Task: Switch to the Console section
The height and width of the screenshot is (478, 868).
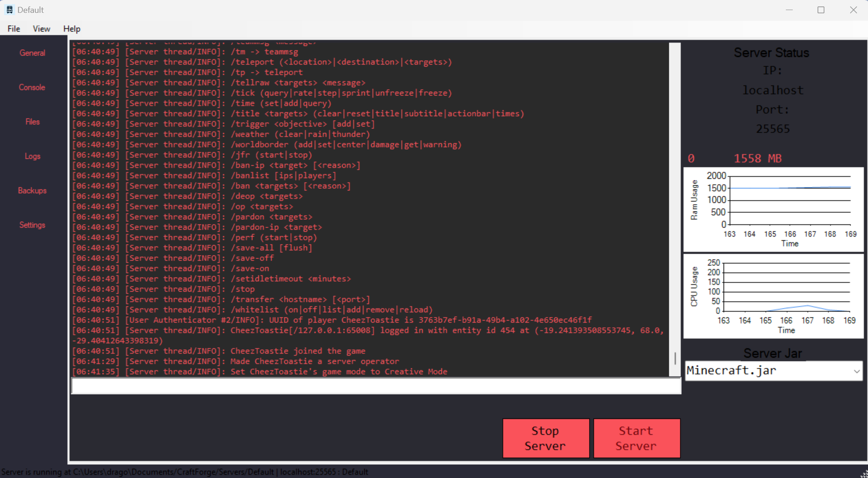Action: tap(32, 87)
